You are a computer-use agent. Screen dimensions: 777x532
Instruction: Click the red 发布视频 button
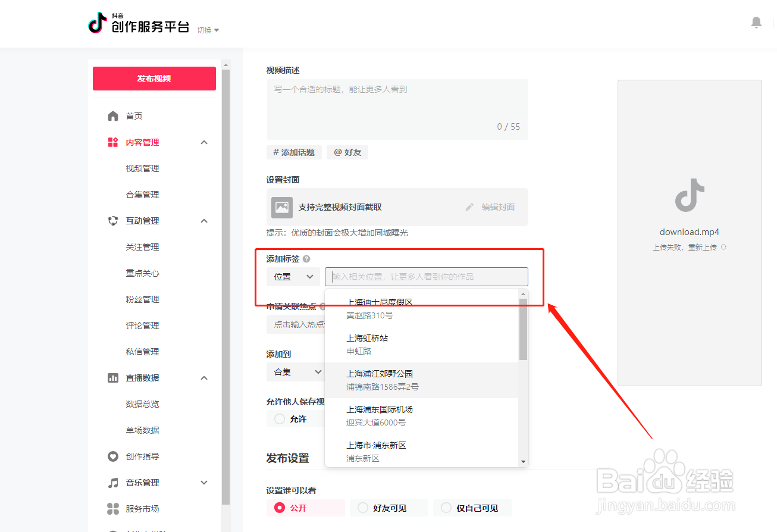[x=154, y=79]
